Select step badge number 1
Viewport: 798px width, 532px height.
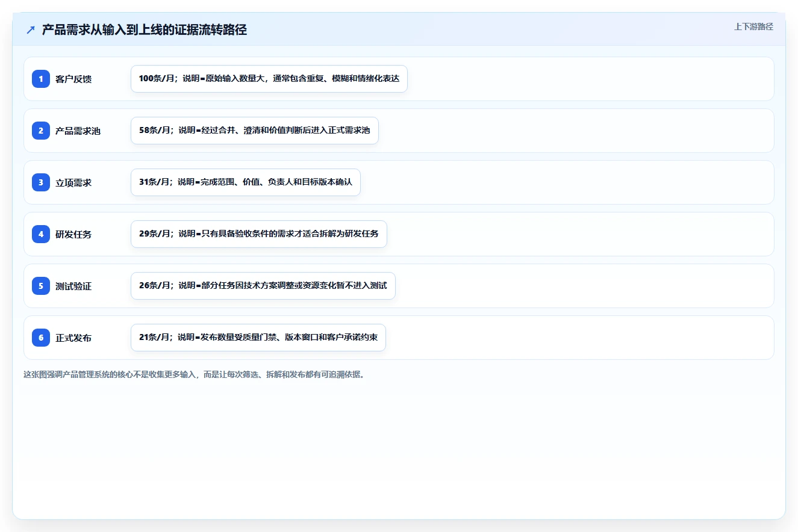point(41,79)
